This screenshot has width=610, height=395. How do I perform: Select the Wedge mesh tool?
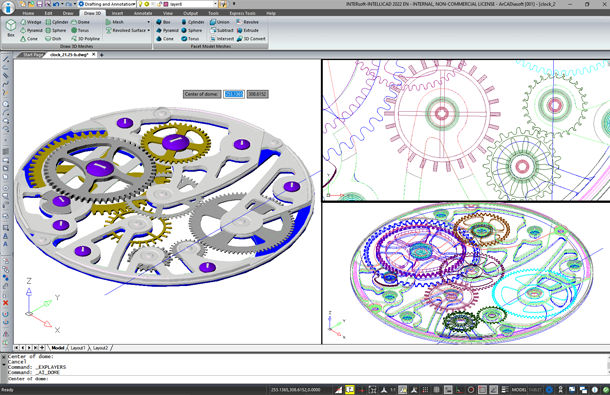tap(31, 22)
